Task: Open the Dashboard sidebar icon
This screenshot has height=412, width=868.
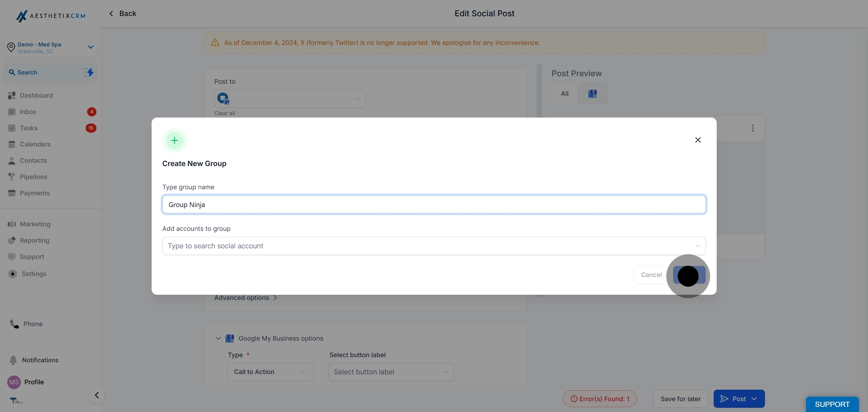Action: coord(12,96)
